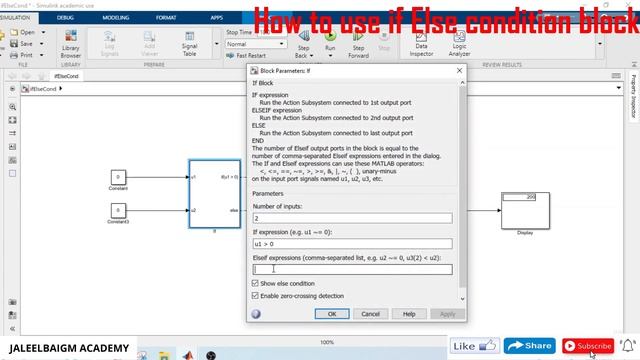Click Fit to View palette icon
The height and width of the screenshot is (360, 640).
[13, 120]
